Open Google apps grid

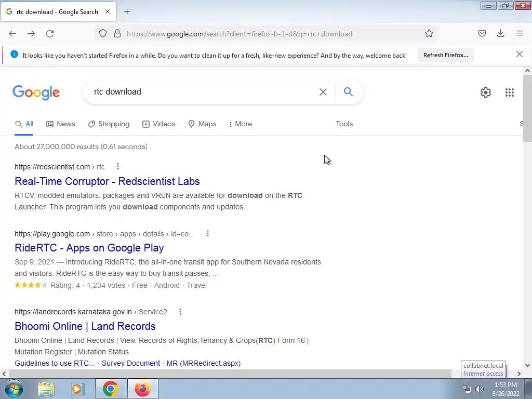click(510, 92)
